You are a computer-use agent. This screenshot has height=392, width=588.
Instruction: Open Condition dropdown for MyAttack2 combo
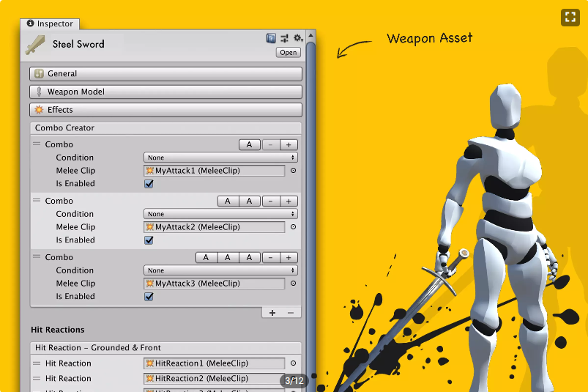point(220,214)
